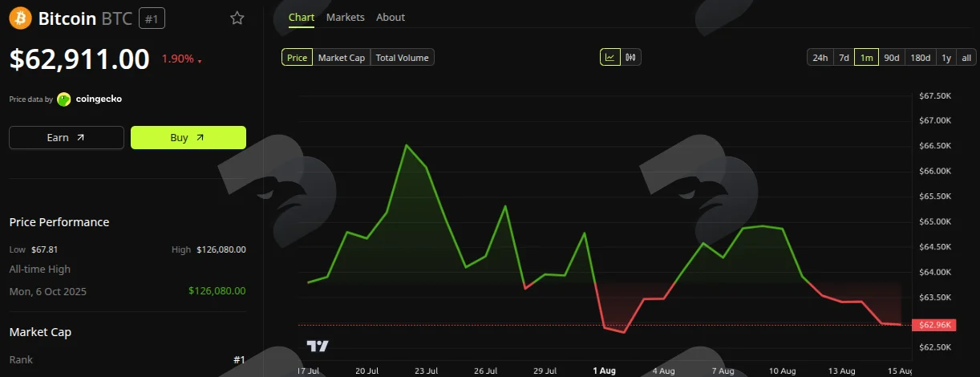The height and width of the screenshot is (377, 980).
Task: Click the Price Performance heading
Action: tap(59, 222)
